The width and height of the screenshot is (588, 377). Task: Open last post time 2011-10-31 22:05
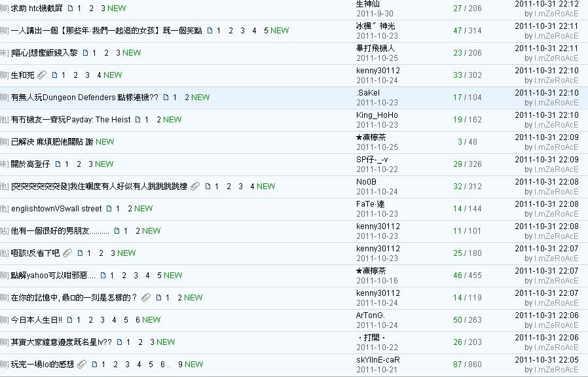tap(547, 360)
